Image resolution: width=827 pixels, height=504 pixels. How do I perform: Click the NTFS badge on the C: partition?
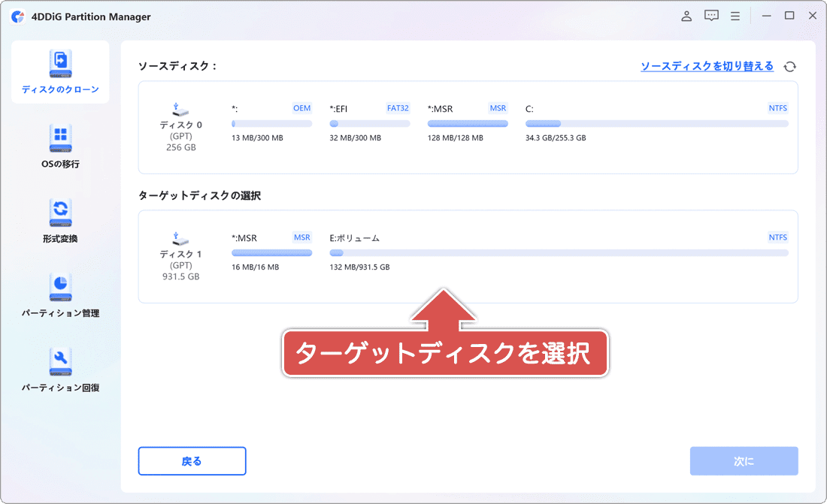click(x=777, y=108)
